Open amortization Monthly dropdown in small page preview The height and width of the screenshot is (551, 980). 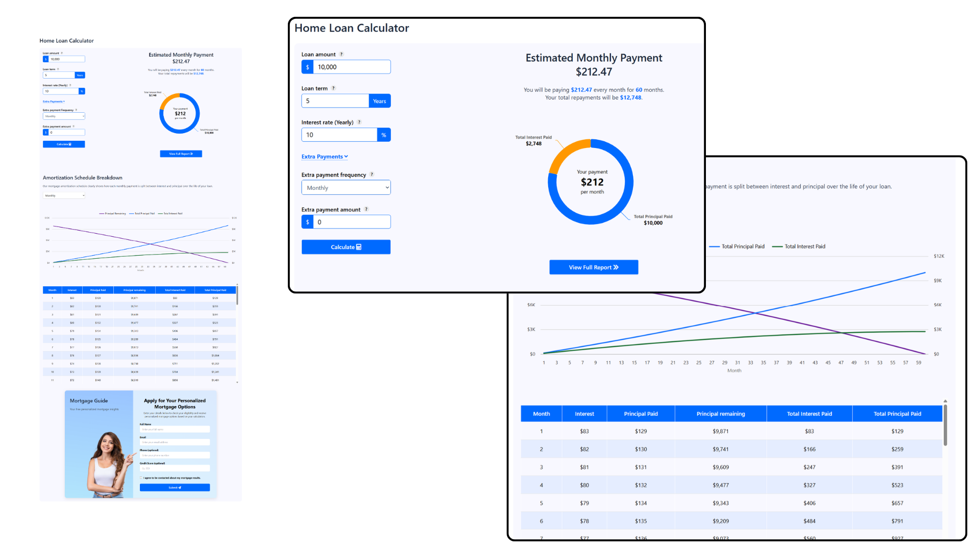point(64,195)
